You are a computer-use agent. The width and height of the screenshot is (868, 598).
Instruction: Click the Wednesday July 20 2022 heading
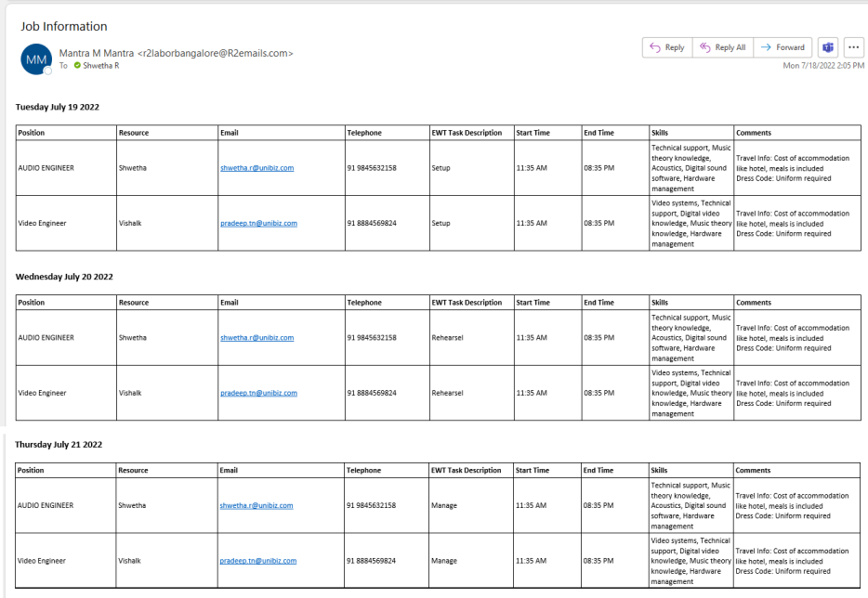64,277
